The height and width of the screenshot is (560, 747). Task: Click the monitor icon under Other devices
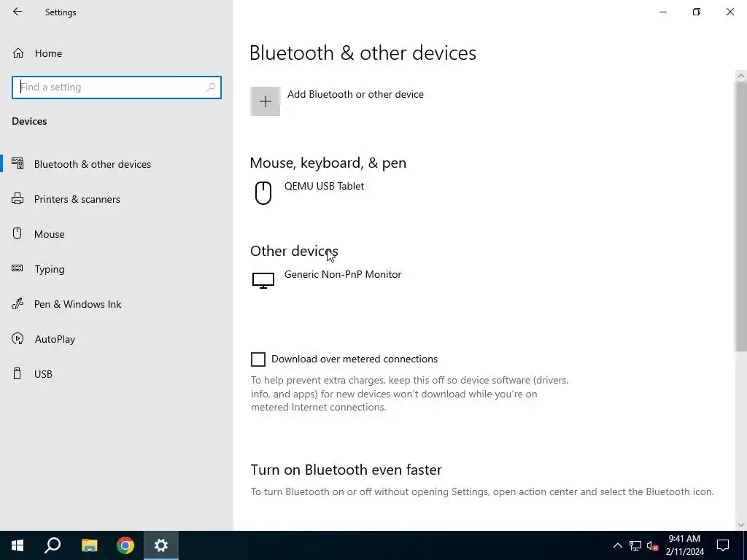[x=263, y=281]
